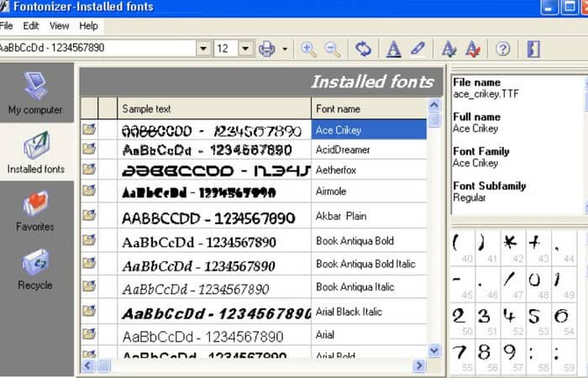Screen dimensions: 588x378
Task: Click the font list scroll down arrow
Action: (434, 350)
